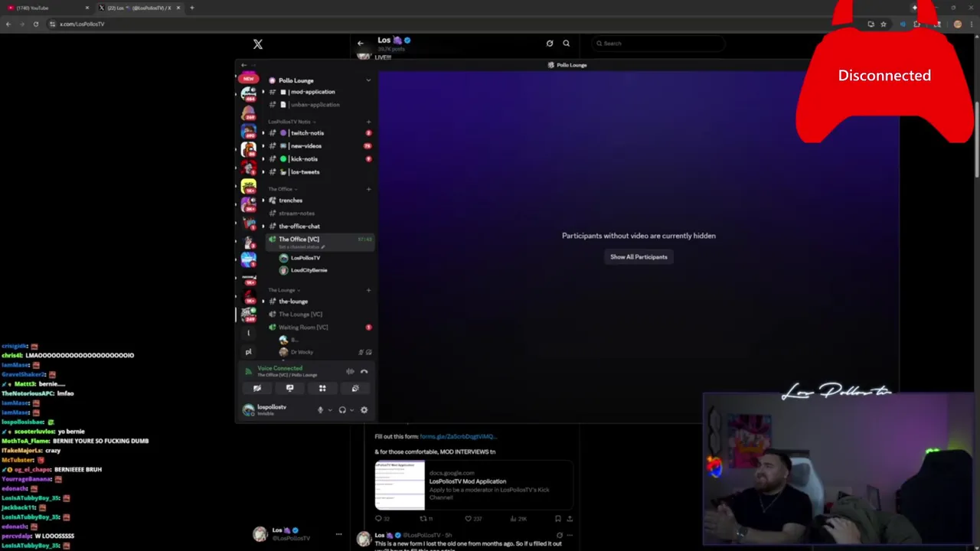Click the back arrow on X profile
This screenshot has height=551, width=980.
coord(361,44)
